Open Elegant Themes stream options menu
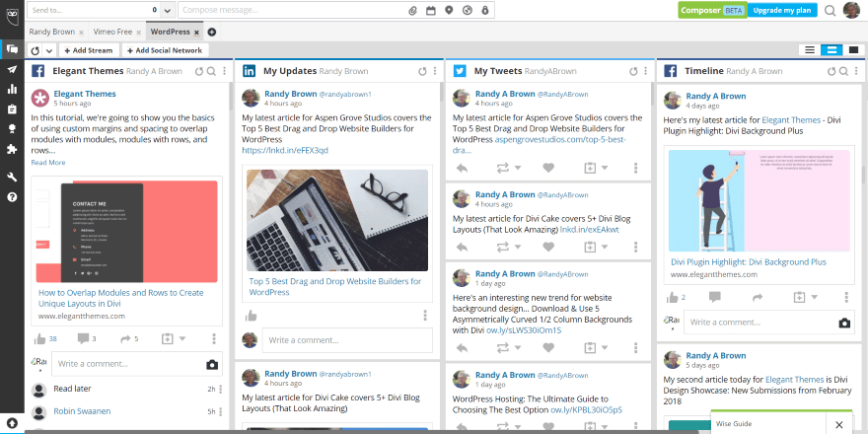The height and width of the screenshot is (434, 868). click(224, 71)
